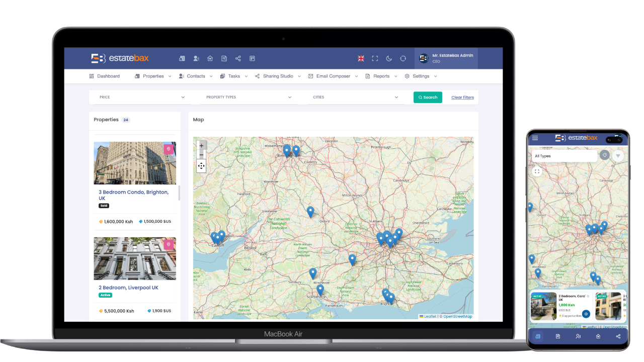Zoom in on the map
The height and width of the screenshot is (362, 644).
201,145
